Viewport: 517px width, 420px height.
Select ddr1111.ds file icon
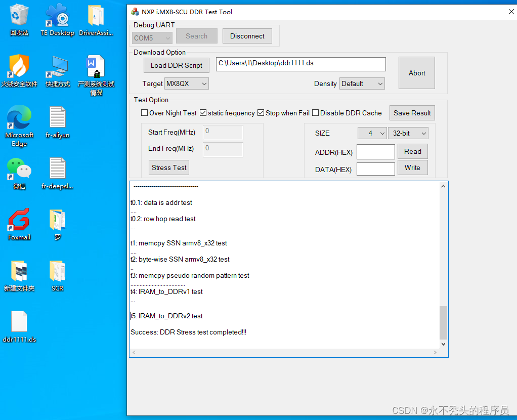[x=19, y=326]
